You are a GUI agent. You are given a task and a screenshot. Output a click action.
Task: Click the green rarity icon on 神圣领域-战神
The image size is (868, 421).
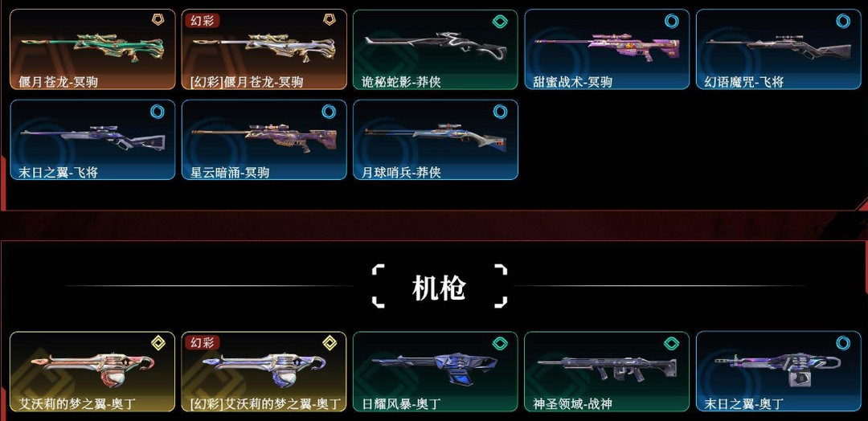tap(671, 343)
